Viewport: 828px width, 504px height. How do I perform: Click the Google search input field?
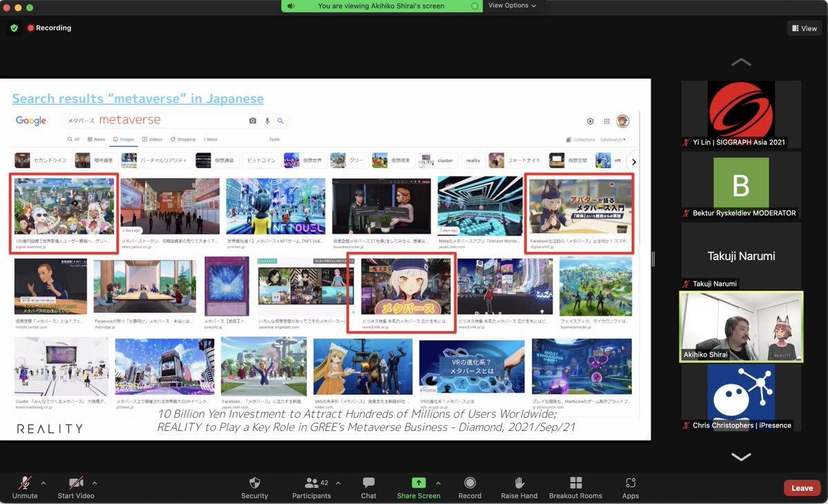tap(176, 121)
